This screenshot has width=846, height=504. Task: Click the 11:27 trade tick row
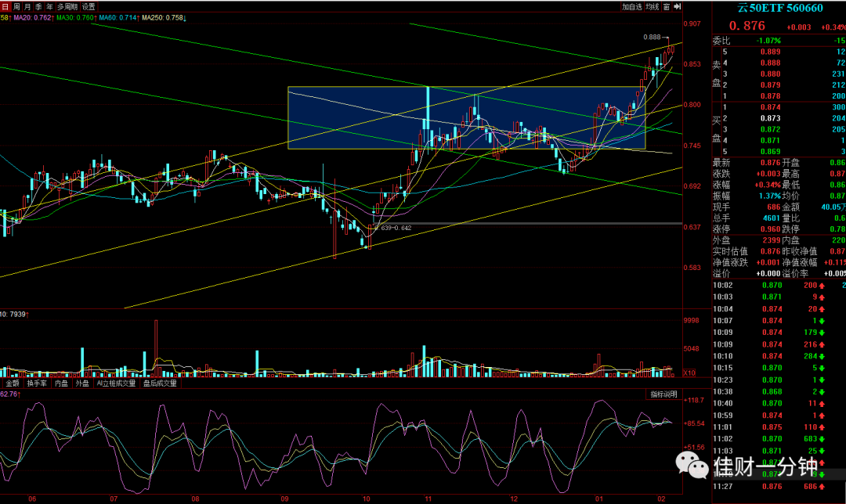(x=779, y=486)
